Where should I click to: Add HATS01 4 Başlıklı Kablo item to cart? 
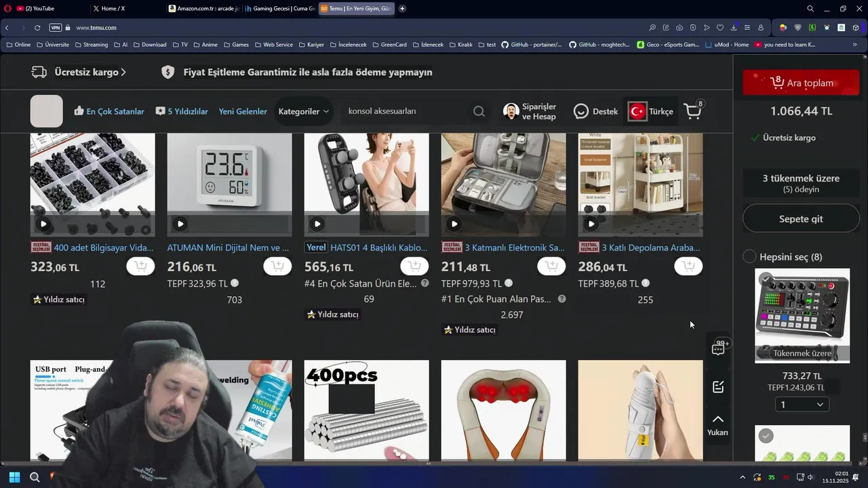(414, 266)
